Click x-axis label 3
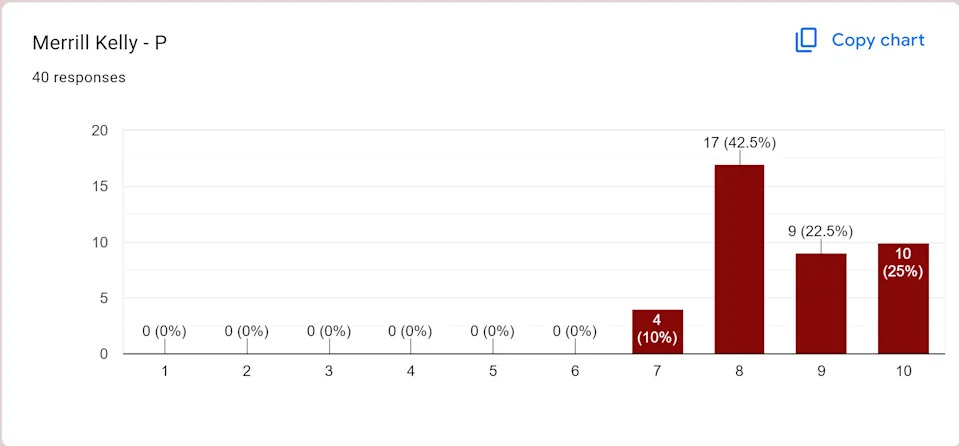 (x=329, y=371)
